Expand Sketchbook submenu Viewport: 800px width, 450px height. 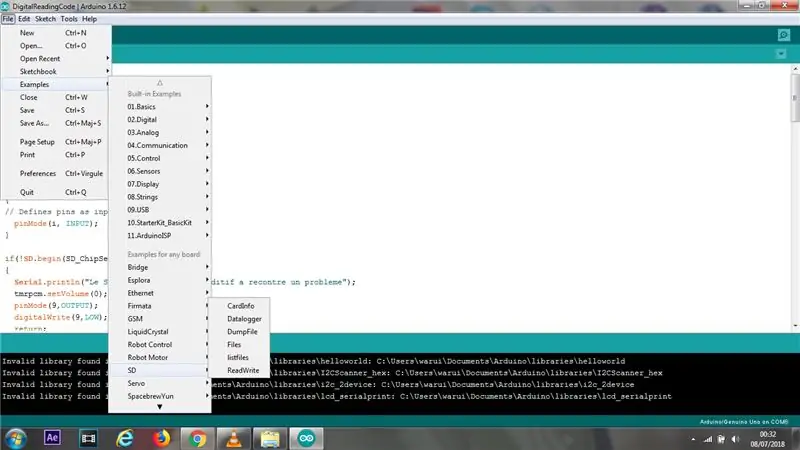[x=56, y=71]
